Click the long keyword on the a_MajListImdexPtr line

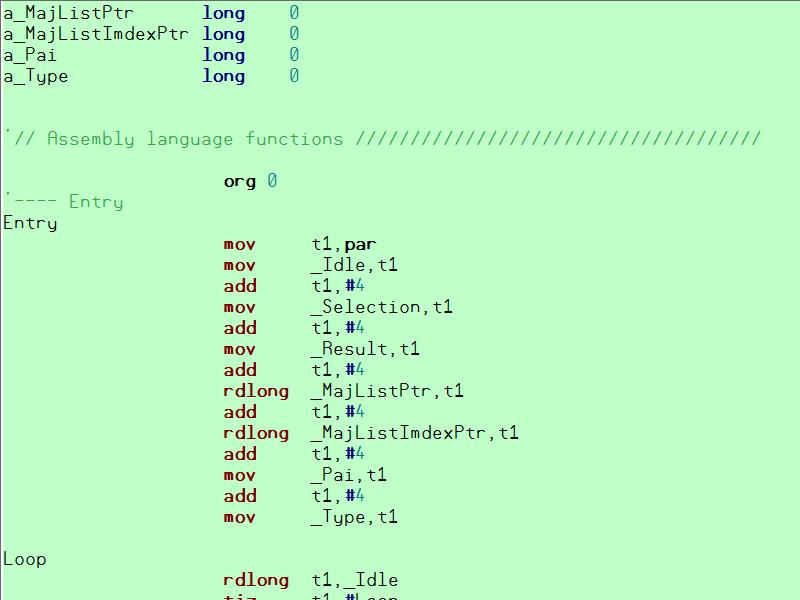click(x=223, y=34)
